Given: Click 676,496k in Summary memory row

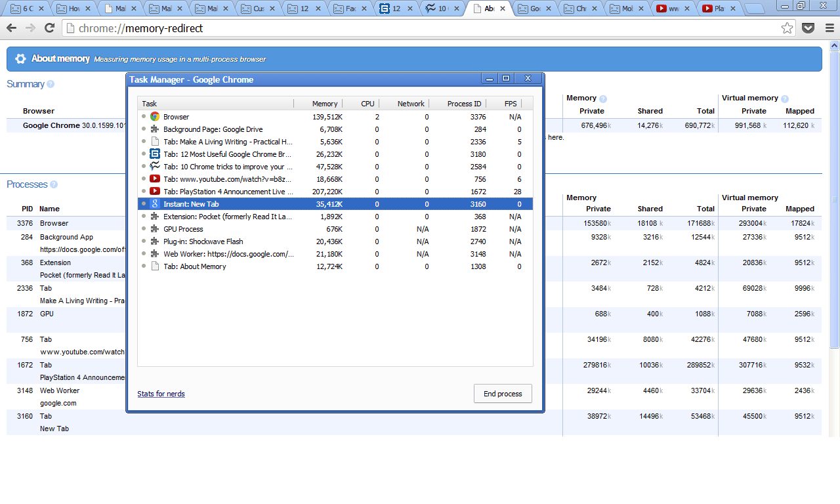Looking at the screenshot, I should click(x=595, y=125).
